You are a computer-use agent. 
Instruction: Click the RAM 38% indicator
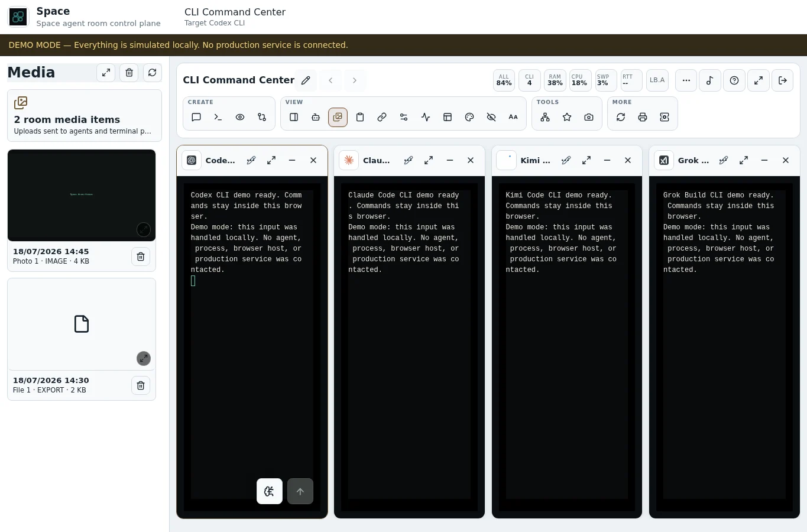[x=555, y=80]
